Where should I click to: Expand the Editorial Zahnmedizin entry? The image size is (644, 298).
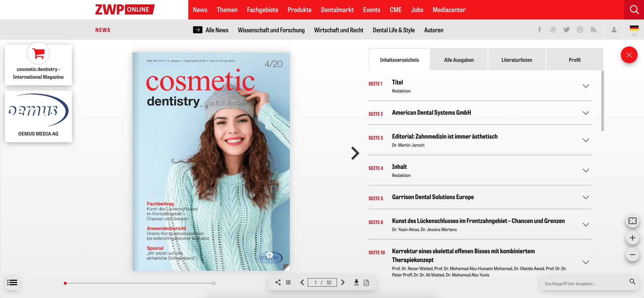[586, 140]
